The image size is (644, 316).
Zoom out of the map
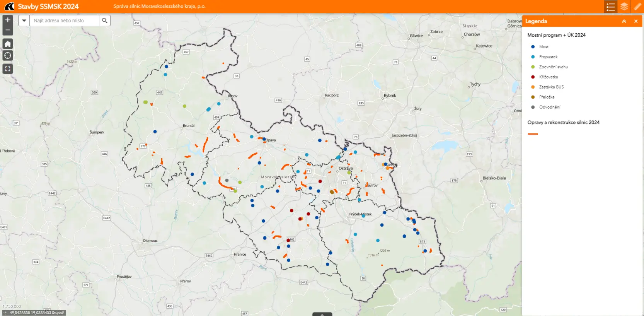tap(8, 30)
